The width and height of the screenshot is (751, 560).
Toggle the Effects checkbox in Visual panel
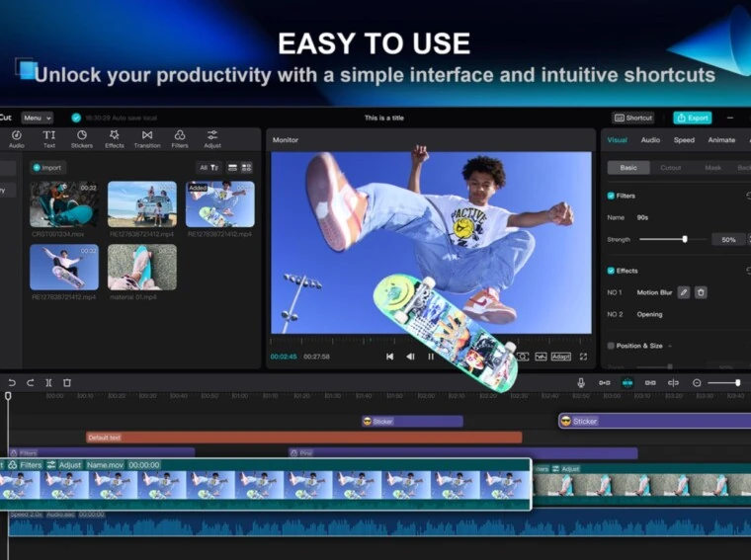pos(611,271)
